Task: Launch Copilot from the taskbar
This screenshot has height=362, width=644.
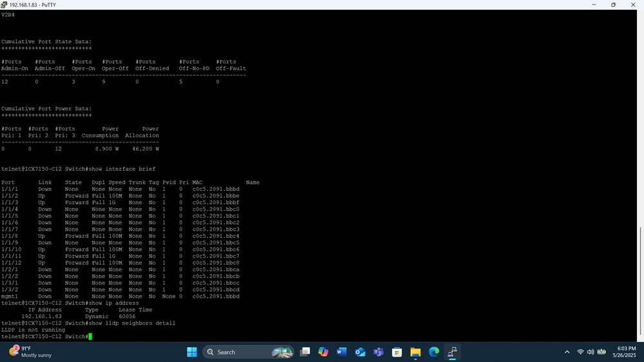Action: [x=323, y=352]
